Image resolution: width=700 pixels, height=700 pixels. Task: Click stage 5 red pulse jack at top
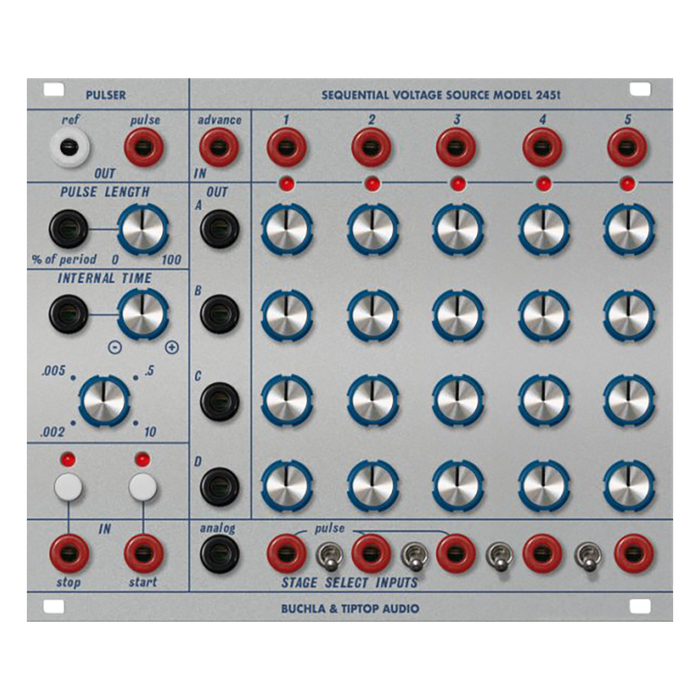(x=627, y=147)
